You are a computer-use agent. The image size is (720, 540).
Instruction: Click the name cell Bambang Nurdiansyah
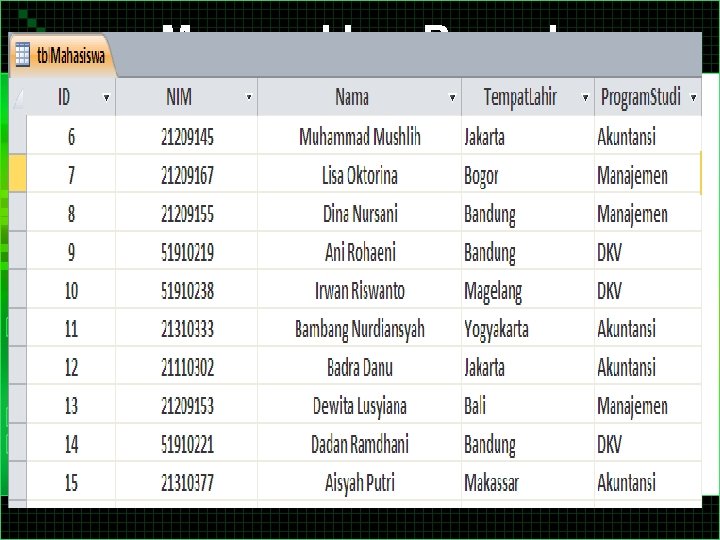pyautogui.click(x=360, y=329)
